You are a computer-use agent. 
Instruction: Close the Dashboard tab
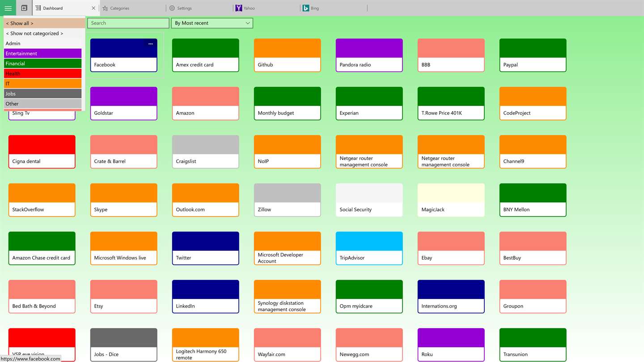click(x=93, y=8)
